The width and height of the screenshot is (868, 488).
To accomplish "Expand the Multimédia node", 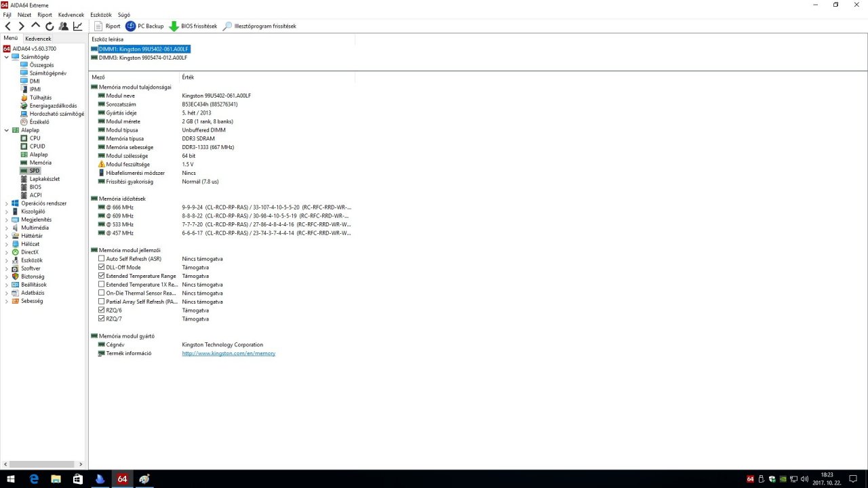I will (7, 228).
